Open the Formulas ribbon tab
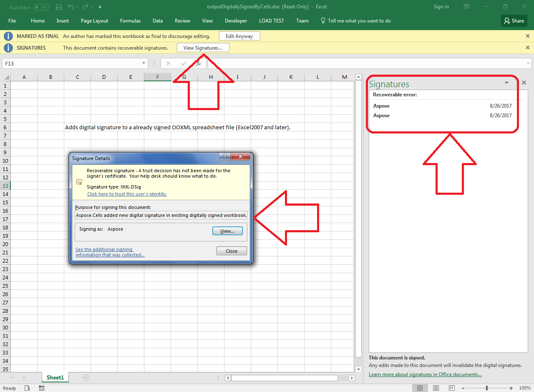 tap(130, 21)
